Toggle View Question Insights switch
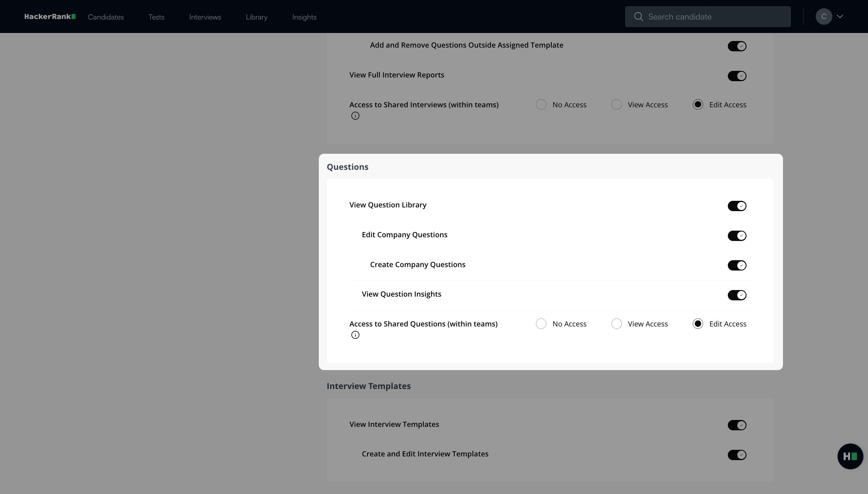Screen dimensions: 868x494 (x=736, y=295)
